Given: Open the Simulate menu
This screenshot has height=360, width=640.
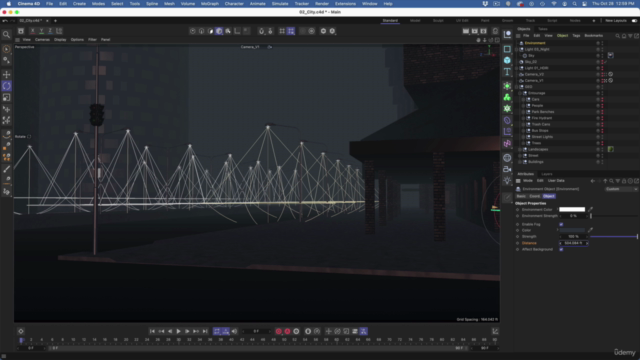Looking at the screenshot, I should tap(280, 4).
